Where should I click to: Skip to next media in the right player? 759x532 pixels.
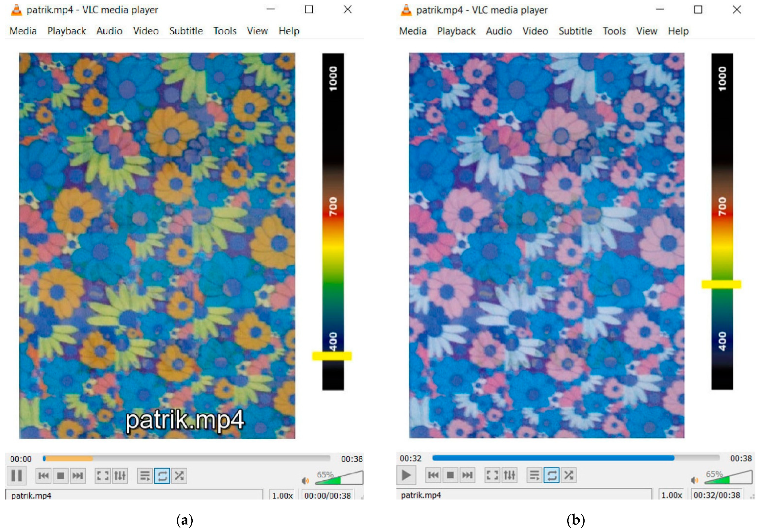[x=467, y=475]
